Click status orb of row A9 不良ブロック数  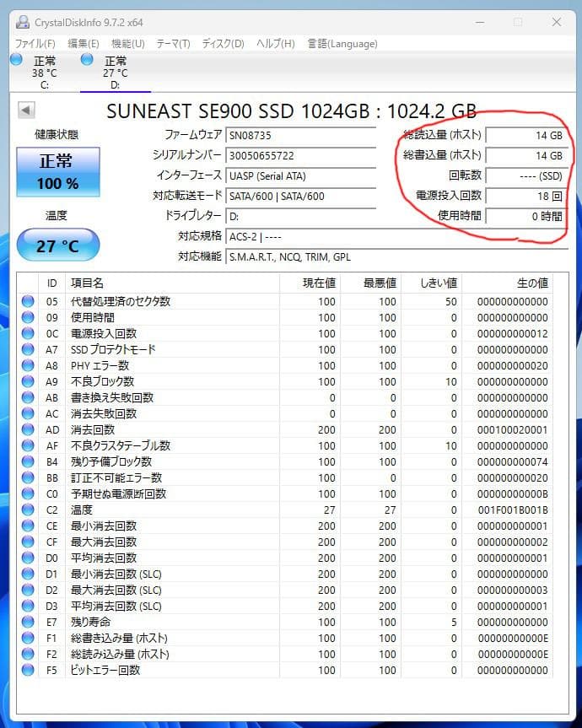(x=28, y=381)
